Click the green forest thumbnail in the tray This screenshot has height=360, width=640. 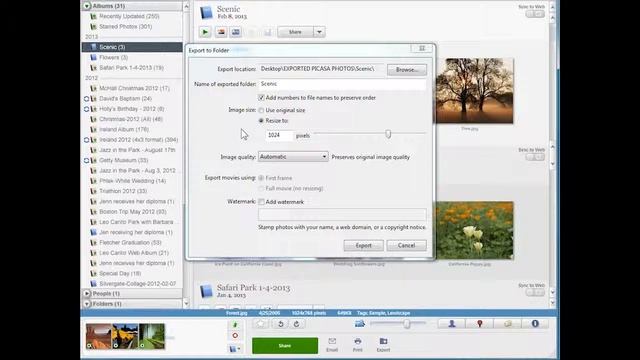coord(151,336)
